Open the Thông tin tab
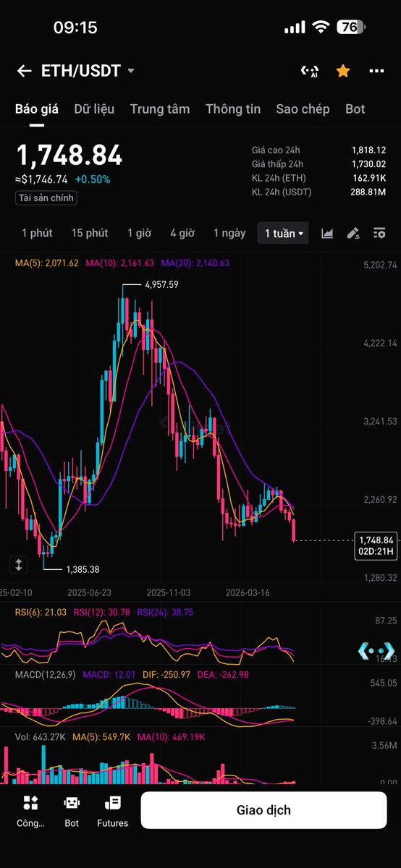 coord(233,109)
